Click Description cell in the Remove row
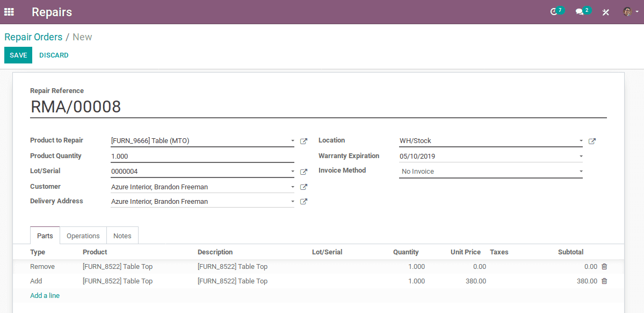The image size is (644, 313). pos(233,267)
